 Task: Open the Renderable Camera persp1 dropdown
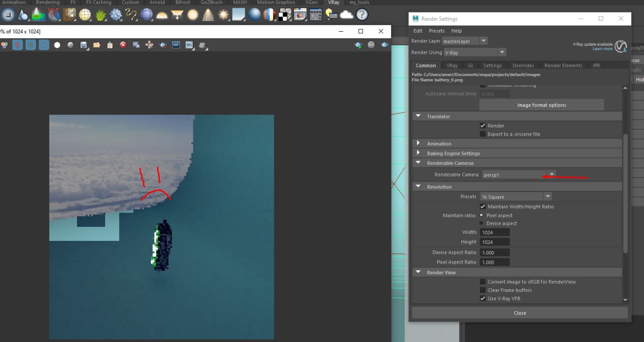tap(518, 175)
